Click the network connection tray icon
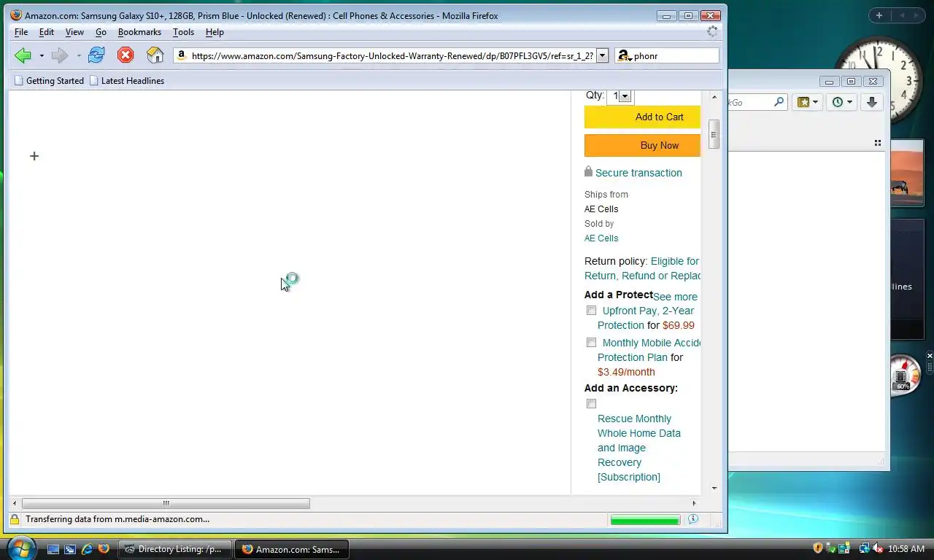 (864, 548)
